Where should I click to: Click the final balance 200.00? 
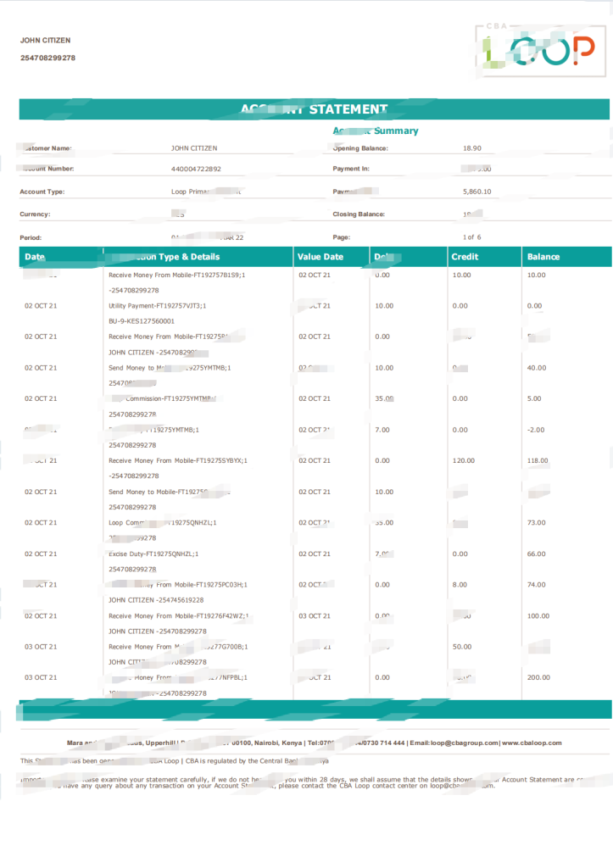tap(538, 677)
